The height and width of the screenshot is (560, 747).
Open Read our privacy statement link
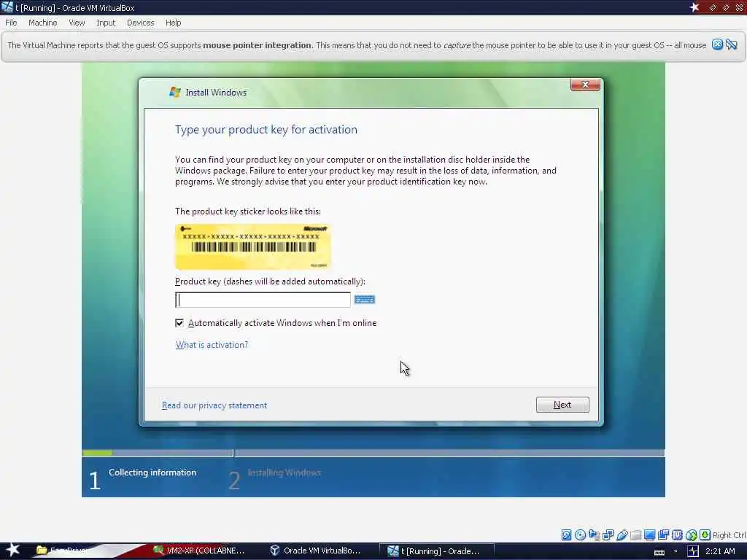214,405
